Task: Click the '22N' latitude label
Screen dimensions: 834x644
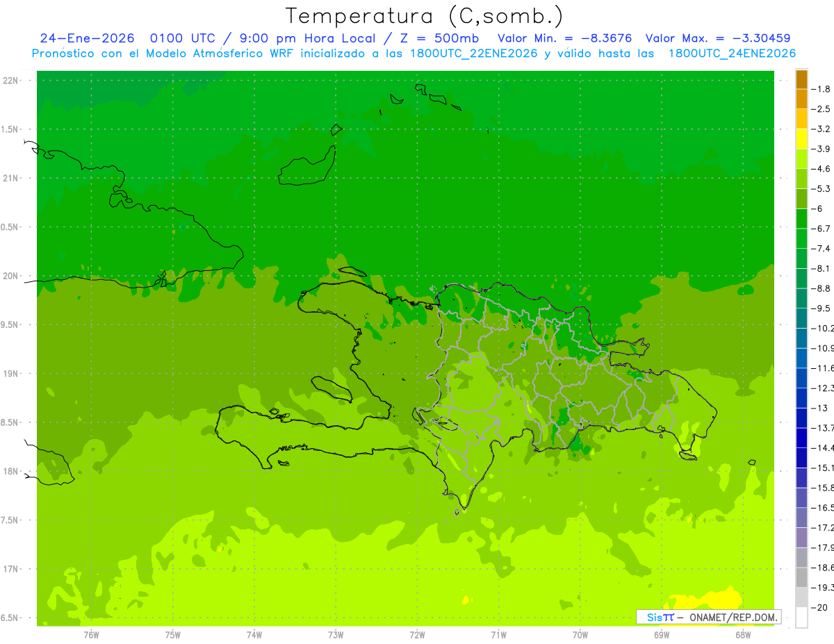Action: coord(12,80)
